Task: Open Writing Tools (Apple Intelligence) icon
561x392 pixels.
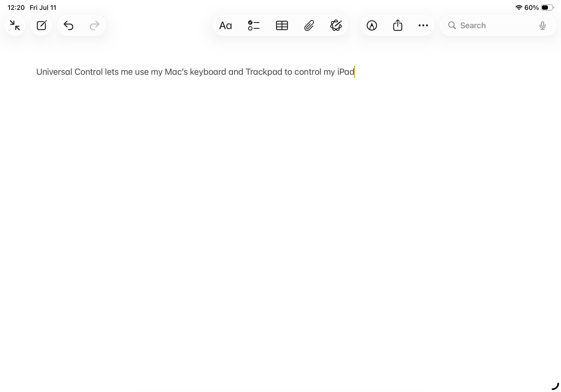Action: click(x=336, y=25)
